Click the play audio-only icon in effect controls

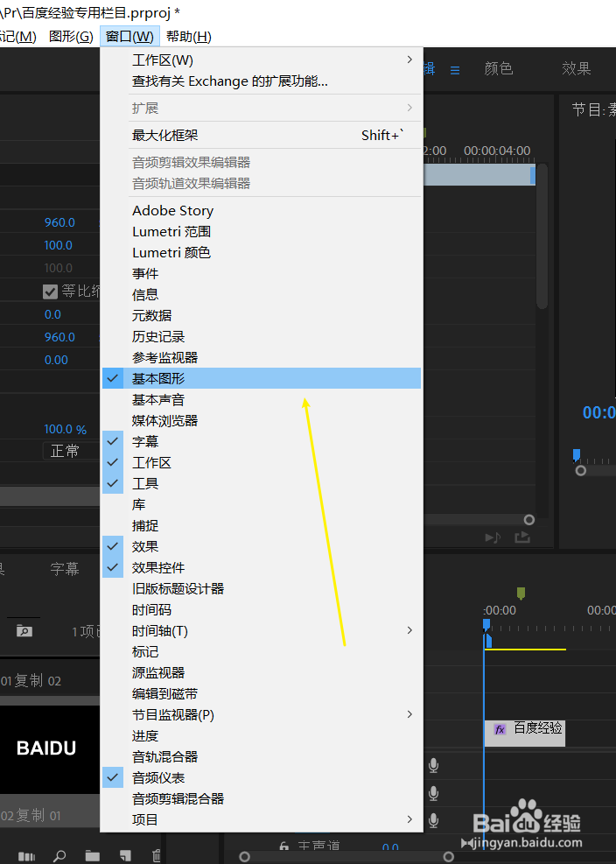click(x=493, y=537)
